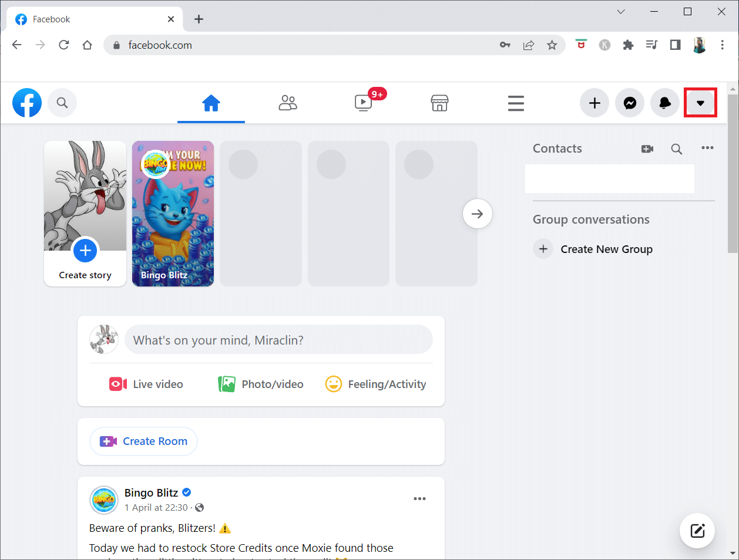Viewport: 739px width, 560px height.
Task: Click the tab search chevron
Action: click(x=621, y=12)
